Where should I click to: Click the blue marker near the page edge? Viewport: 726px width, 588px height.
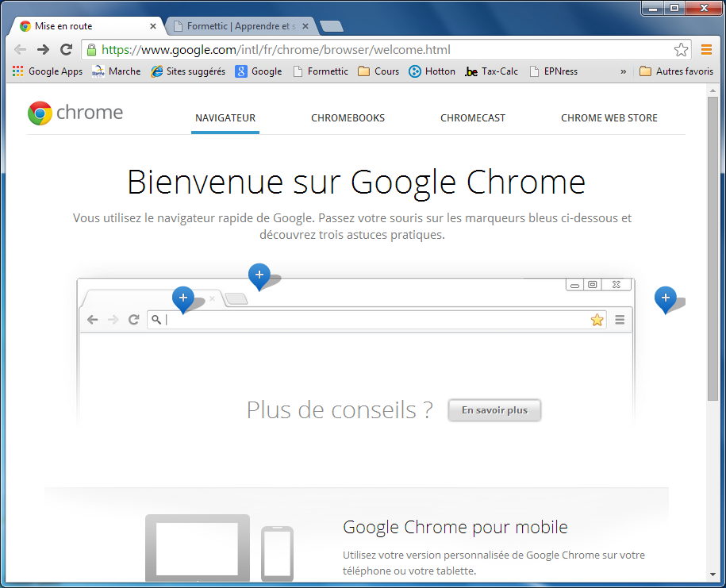[666, 299]
